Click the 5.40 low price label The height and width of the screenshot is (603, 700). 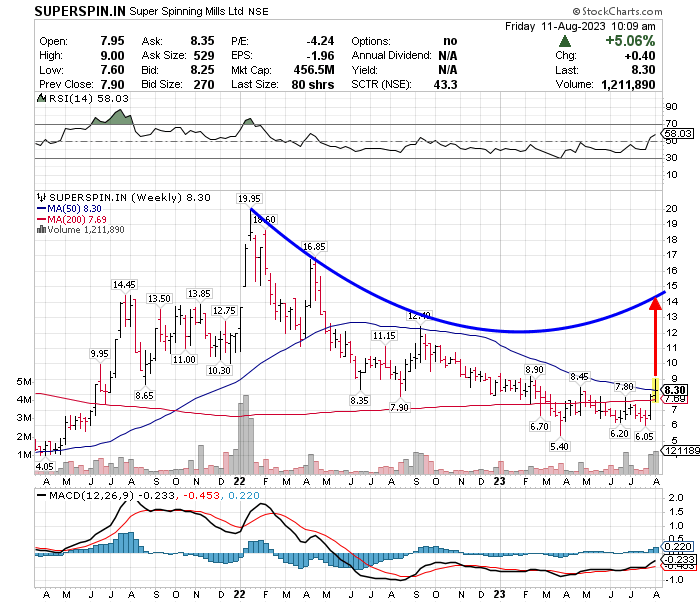[x=559, y=446]
